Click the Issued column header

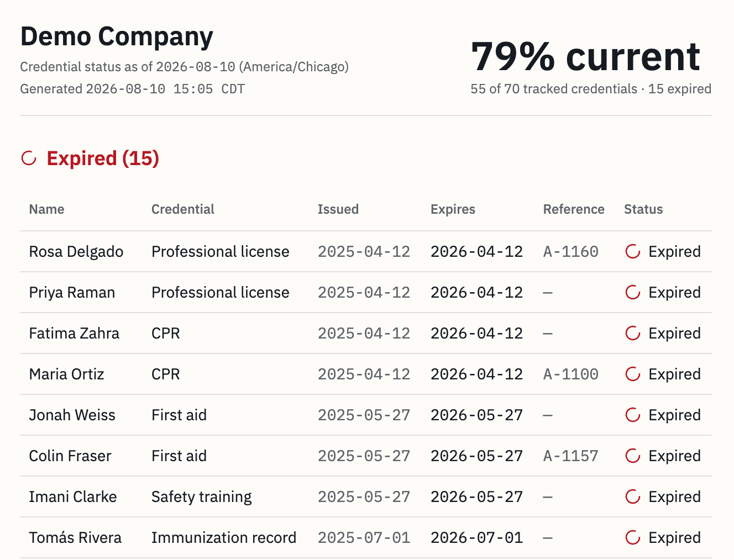pyautogui.click(x=338, y=209)
